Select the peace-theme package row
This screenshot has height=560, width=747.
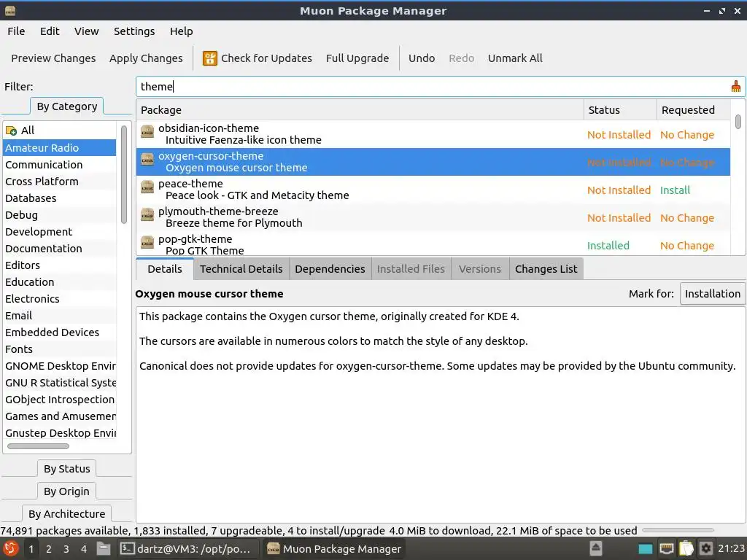pyautogui.click(x=433, y=190)
